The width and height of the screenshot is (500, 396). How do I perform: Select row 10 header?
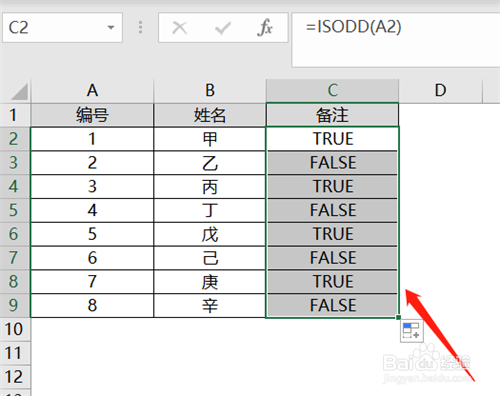pos(15,329)
